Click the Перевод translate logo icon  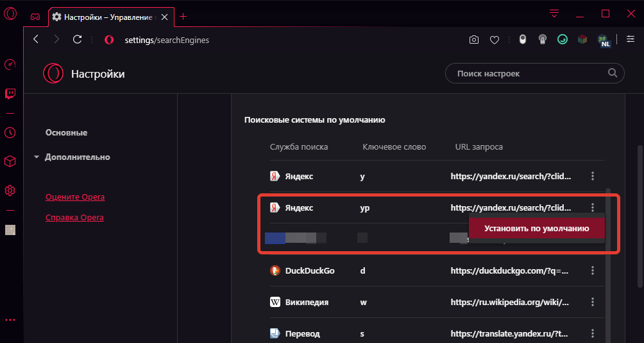(x=275, y=333)
